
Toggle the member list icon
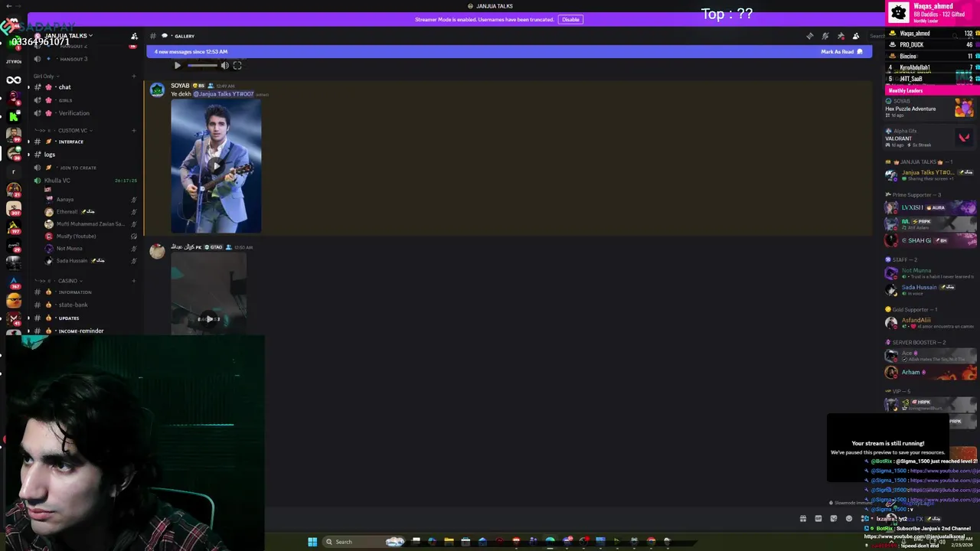(856, 36)
